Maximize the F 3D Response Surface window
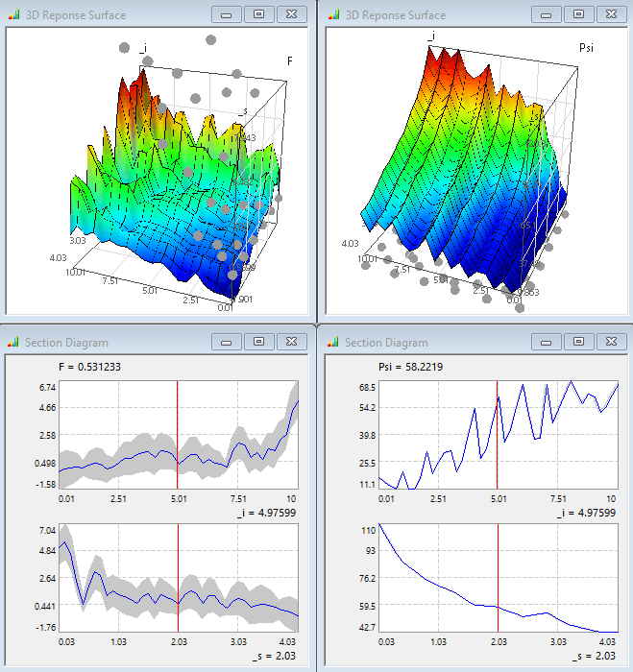Screen dimensions: 633x672 (x=258, y=14)
